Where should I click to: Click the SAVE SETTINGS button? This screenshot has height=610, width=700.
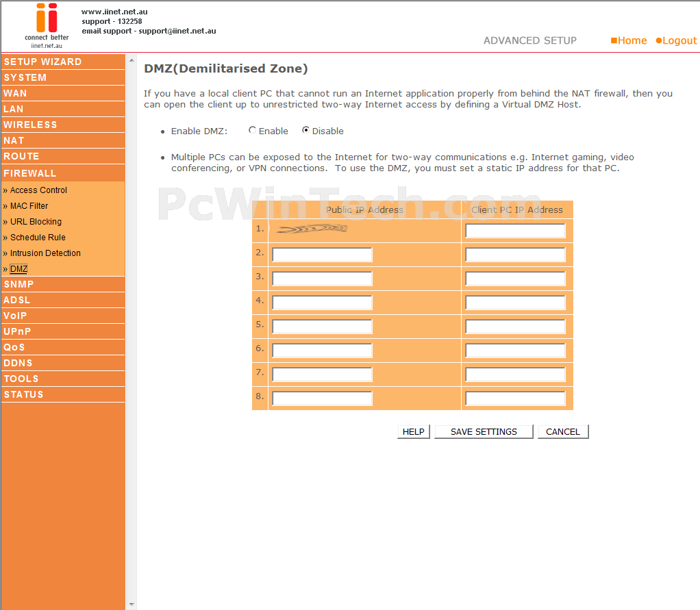pos(484,431)
